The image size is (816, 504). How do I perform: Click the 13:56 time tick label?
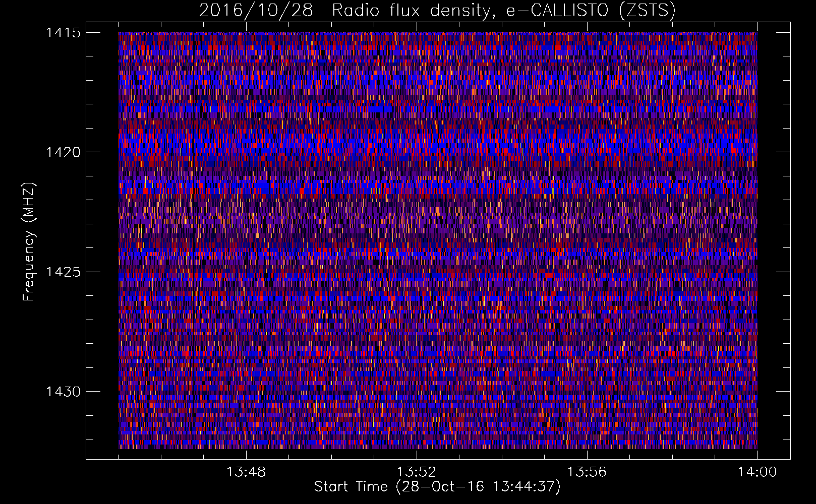pos(587,472)
